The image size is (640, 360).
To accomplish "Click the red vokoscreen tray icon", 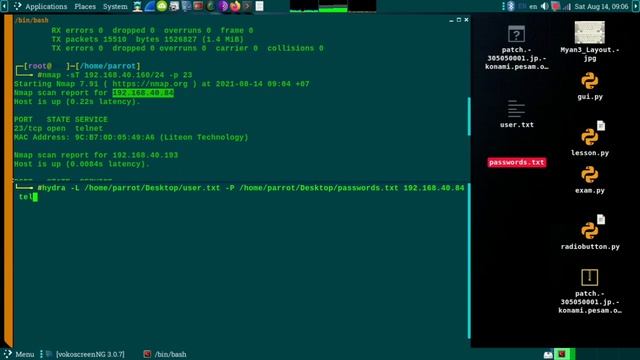I will [x=556, y=7].
